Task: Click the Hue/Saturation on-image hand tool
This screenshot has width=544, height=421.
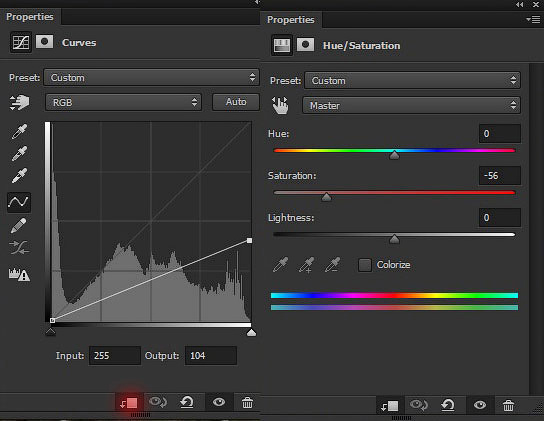Action: [280, 105]
